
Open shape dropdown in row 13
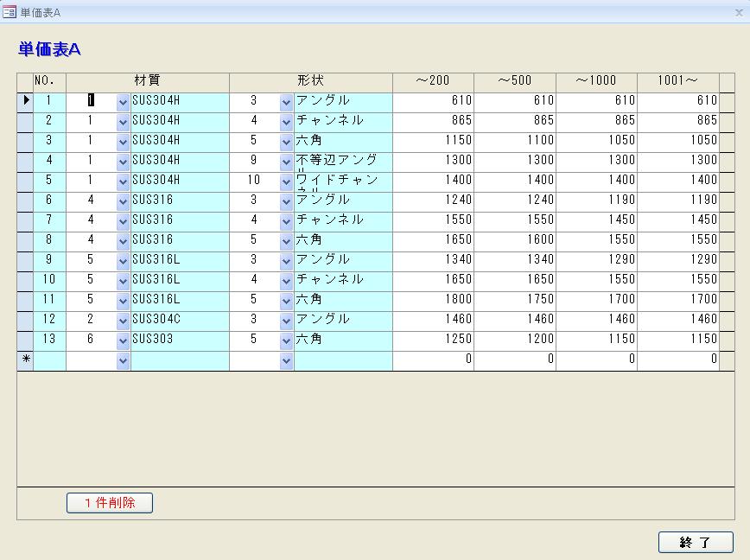[286, 340]
